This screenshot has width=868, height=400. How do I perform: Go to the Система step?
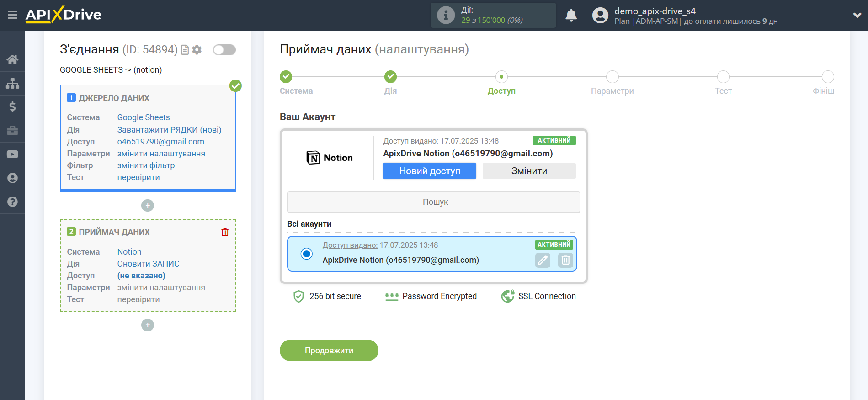[x=286, y=77]
